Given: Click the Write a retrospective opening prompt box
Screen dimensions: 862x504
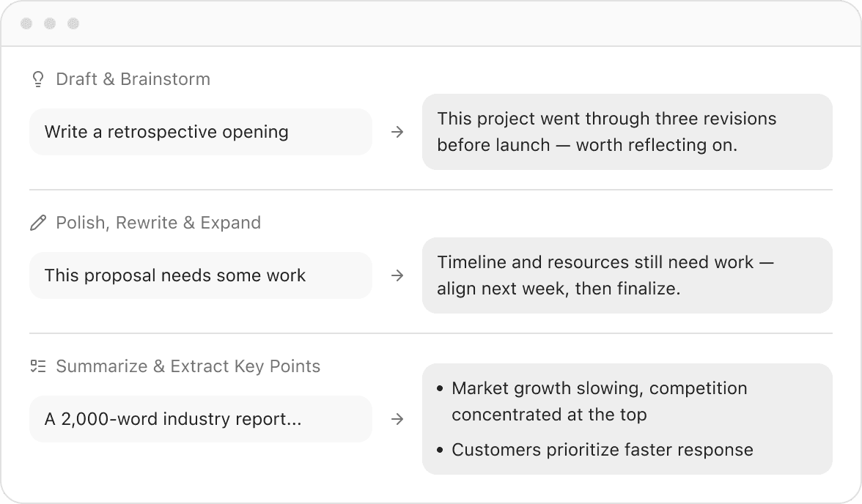Looking at the screenshot, I should pyautogui.click(x=201, y=132).
